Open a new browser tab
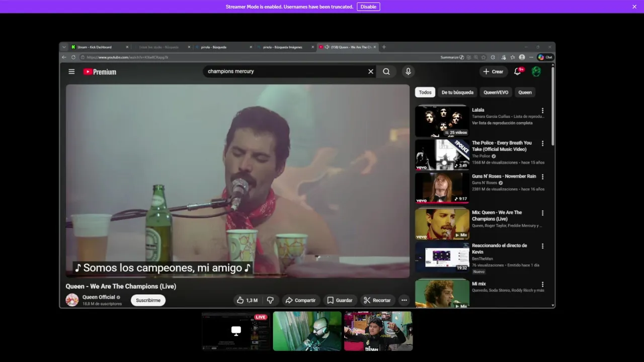Image resolution: width=644 pixels, height=362 pixels. (x=384, y=47)
